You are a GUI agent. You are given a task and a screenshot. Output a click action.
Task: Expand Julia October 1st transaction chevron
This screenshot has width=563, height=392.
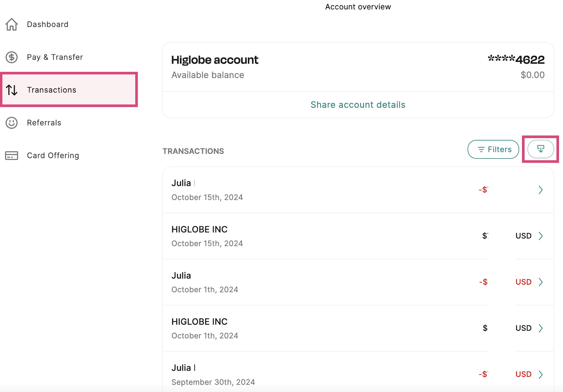(540, 282)
